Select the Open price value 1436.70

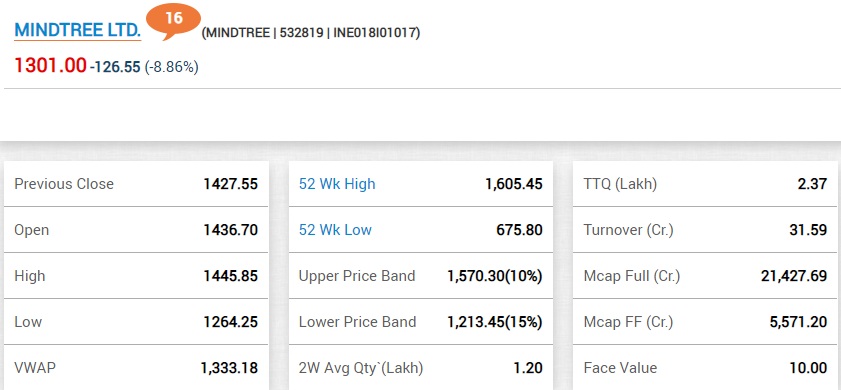click(231, 230)
